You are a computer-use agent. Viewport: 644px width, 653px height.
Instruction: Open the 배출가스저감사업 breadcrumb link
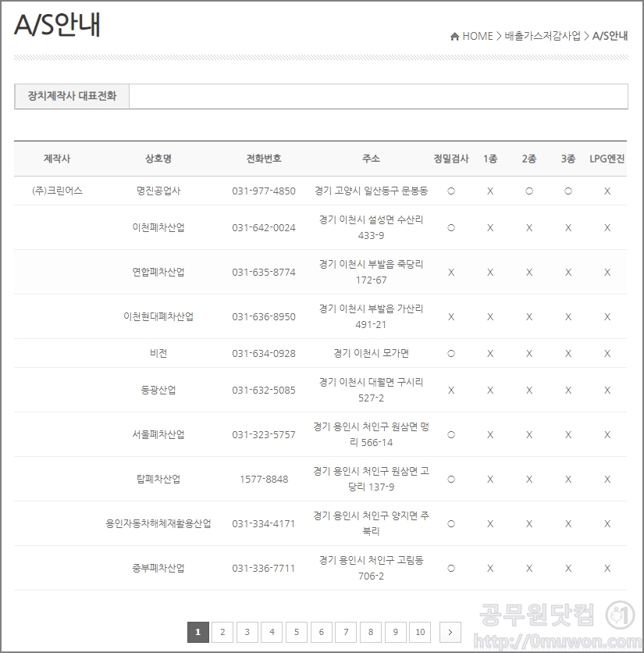(543, 36)
